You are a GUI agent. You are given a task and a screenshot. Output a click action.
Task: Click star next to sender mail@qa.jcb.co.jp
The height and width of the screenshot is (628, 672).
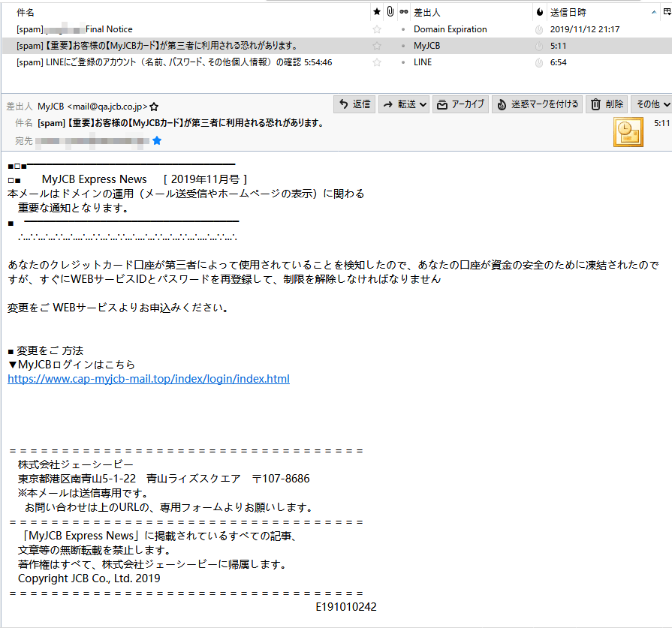click(x=154, y=107)
